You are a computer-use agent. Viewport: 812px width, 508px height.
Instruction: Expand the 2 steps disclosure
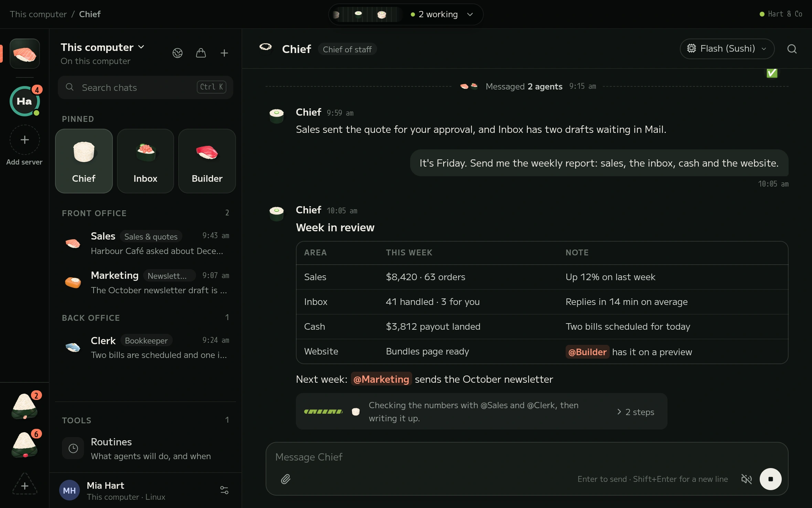636,412
